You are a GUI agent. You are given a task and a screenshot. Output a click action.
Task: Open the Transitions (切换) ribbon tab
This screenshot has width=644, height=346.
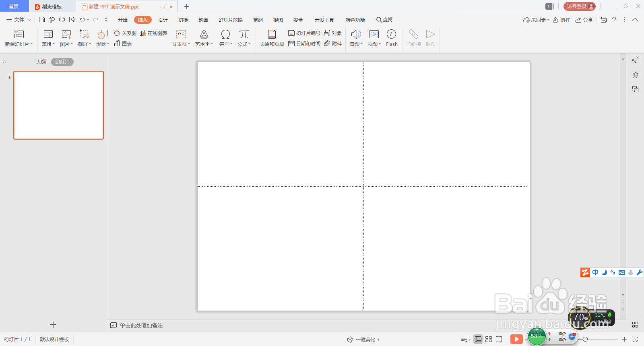[183, 20]
